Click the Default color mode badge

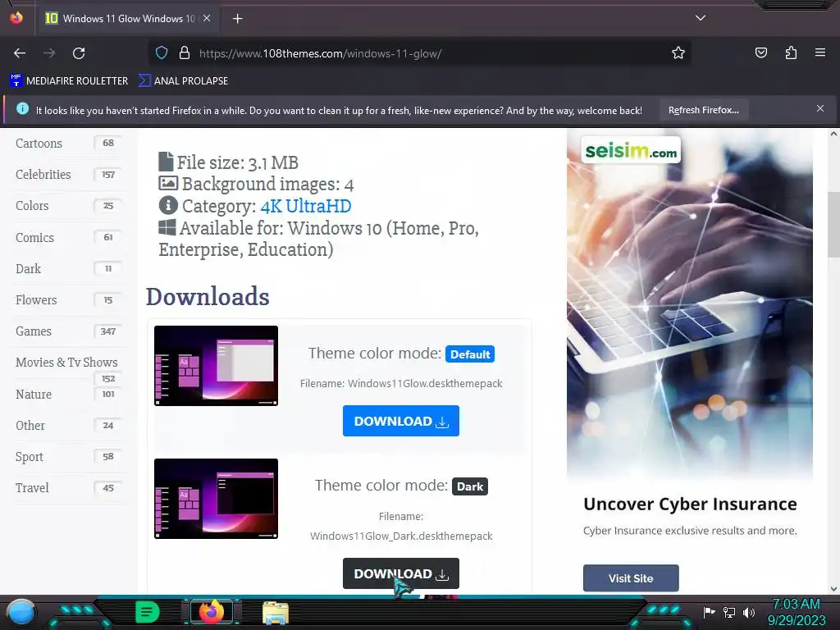coord(470,354)
